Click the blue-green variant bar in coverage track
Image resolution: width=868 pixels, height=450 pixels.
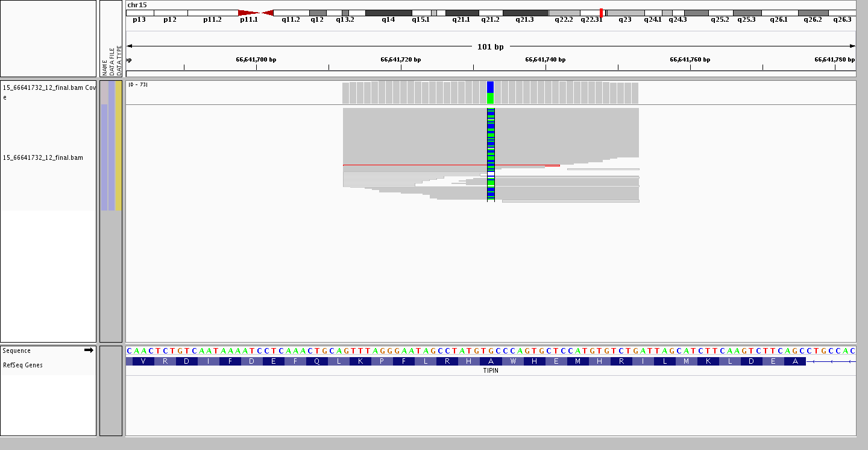click(490, 92)
